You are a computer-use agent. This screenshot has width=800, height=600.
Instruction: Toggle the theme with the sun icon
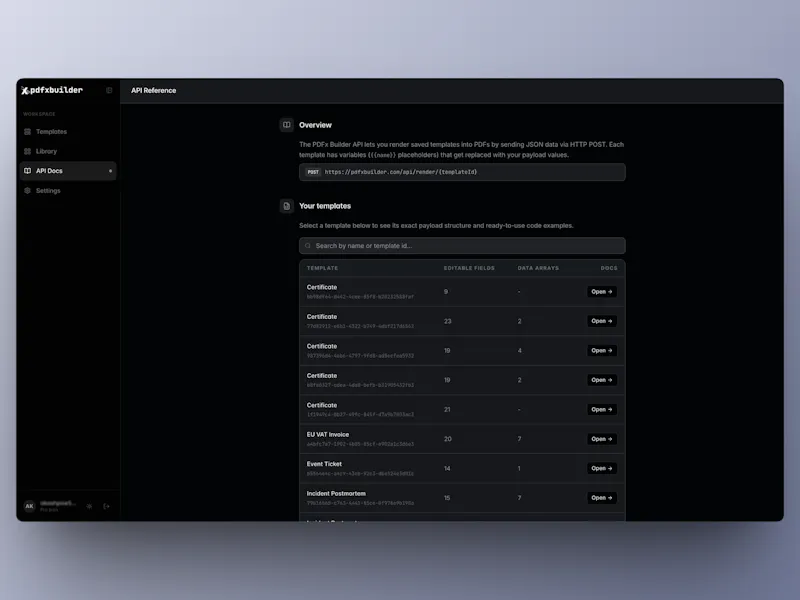(x=89, y=507)
